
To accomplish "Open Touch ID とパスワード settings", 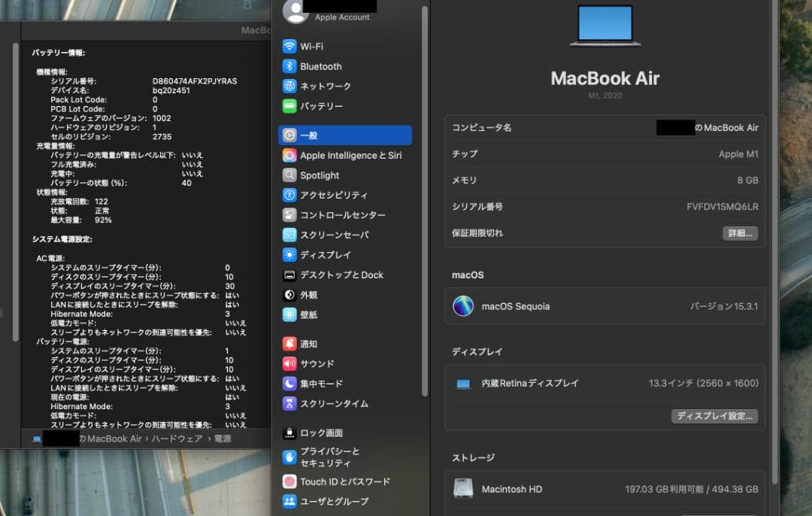I will [x=338, y=481].
